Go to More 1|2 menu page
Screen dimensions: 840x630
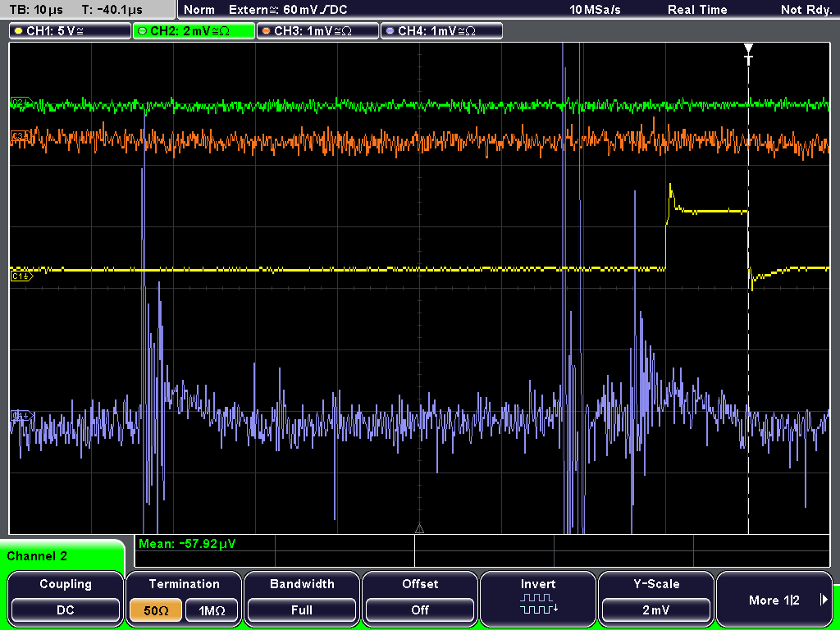[774, 599]
